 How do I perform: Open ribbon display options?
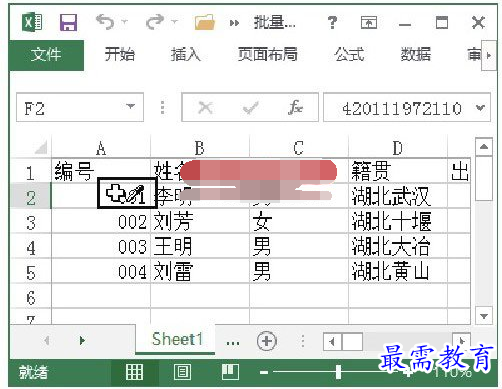(x=369, y=23)
